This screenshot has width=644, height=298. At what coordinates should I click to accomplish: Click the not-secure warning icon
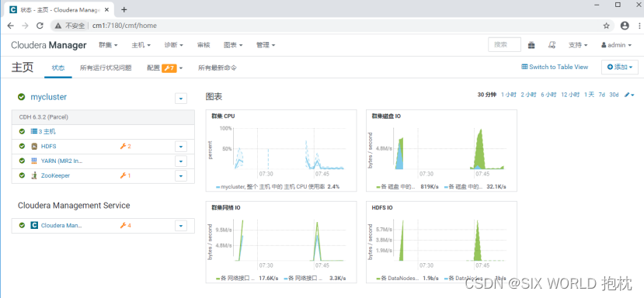59,26
